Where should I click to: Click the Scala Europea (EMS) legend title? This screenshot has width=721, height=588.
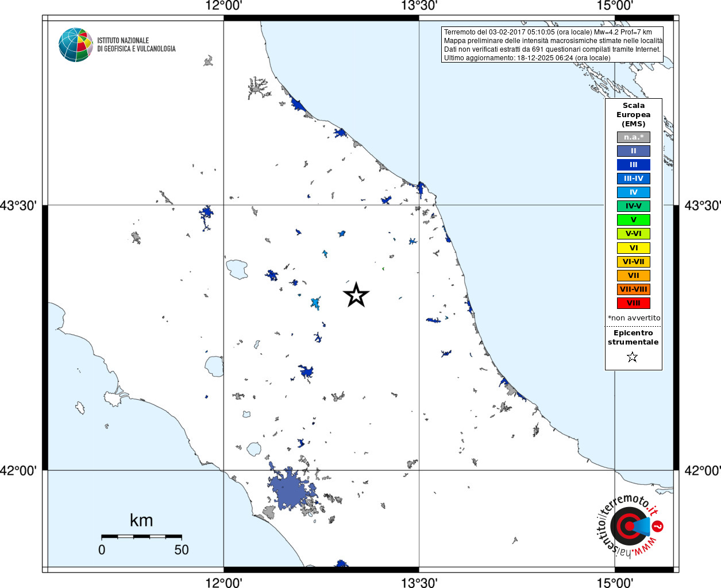click(x=634, y=115)
